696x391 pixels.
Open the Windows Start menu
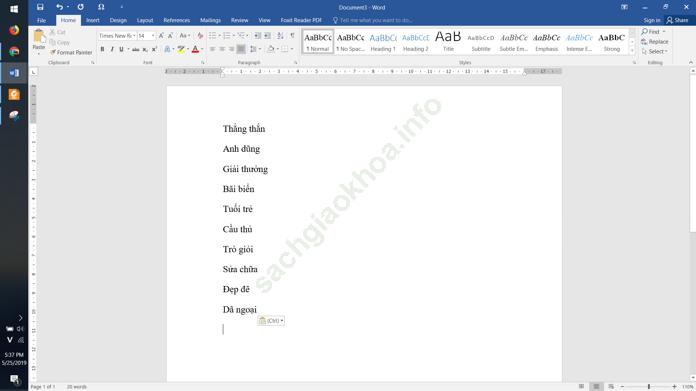click(x=14, y=8)
